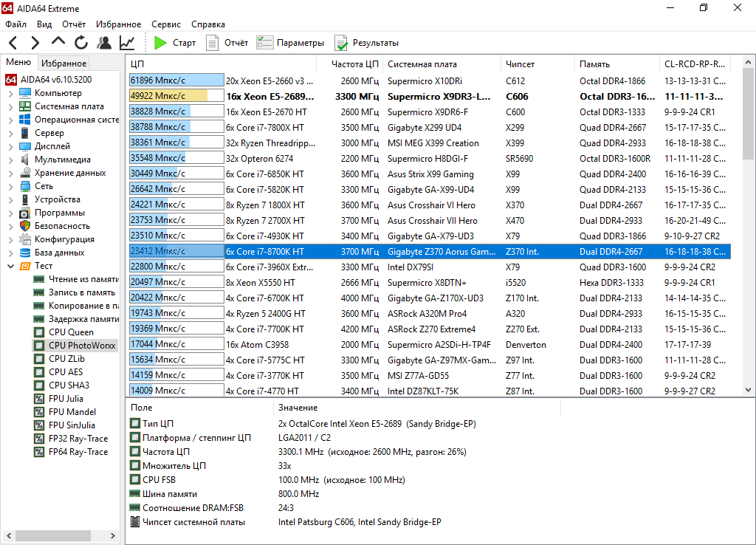Open the Файл menu
Image resolution: width=756 pixels, height=545 pixels.
pos(16,24)
